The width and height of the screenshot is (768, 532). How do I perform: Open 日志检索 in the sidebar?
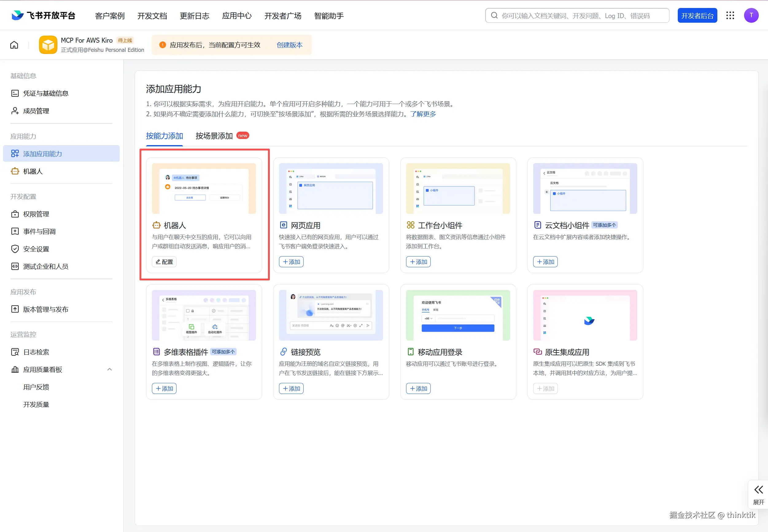click(36, 352)
